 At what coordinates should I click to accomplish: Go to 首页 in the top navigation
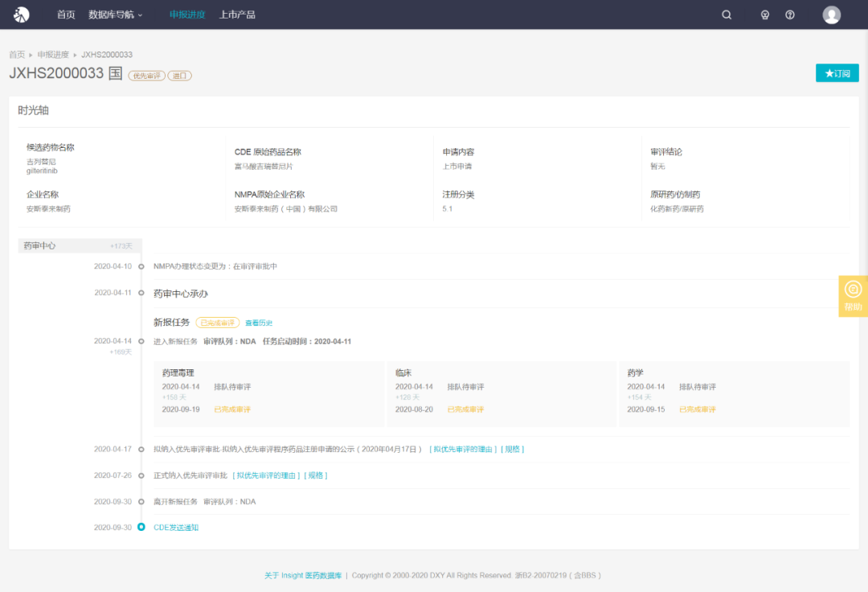click(66, 14)
